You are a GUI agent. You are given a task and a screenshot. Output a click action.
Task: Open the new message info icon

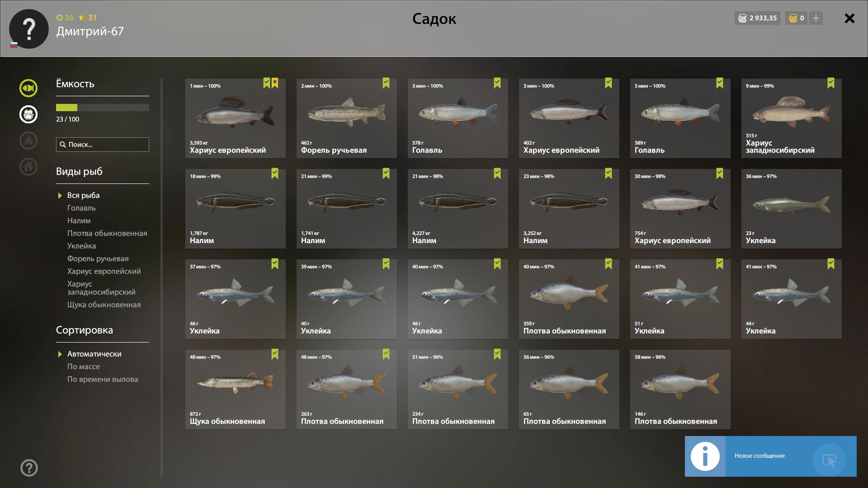705,456
